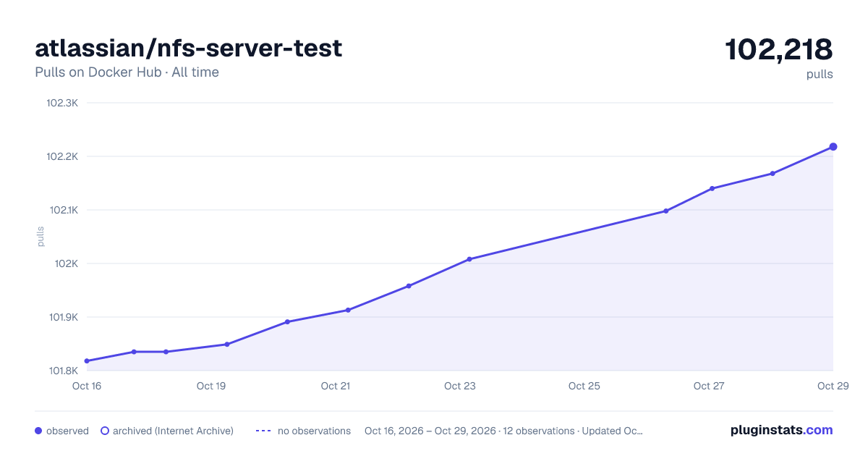The width and height of the screenshot is (868, 456).
Task: Click the data point above Oct 21
Action: pyautogui.click(x=348, y=310)
